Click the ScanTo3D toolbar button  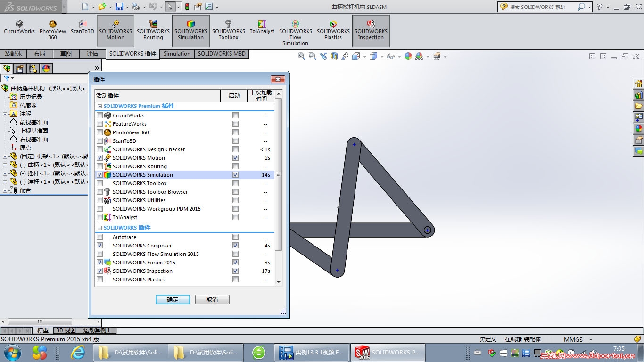(83, 27)
